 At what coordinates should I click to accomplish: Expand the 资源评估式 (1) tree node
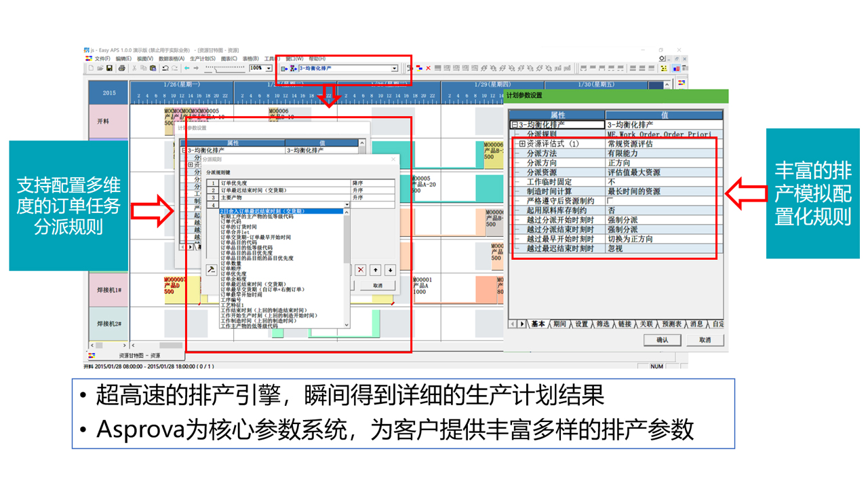(x=522, y=144)
